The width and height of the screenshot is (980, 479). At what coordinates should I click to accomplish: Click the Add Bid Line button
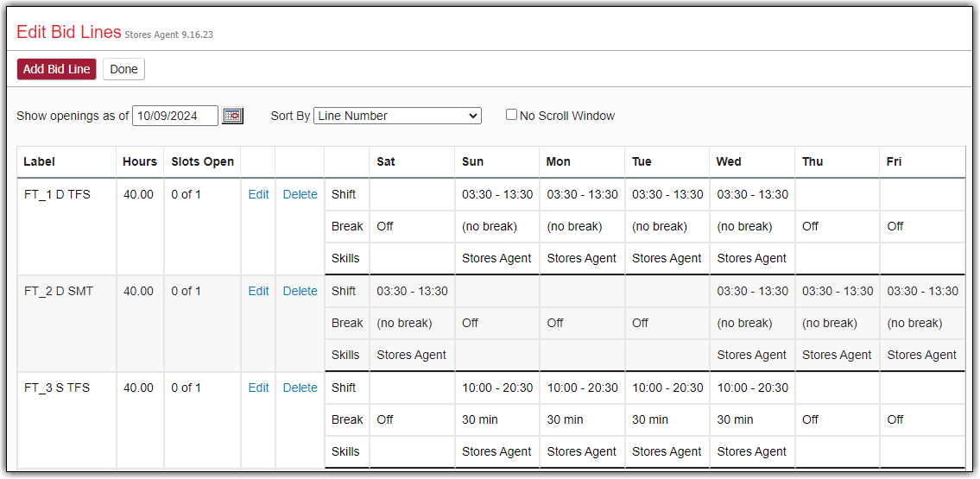pos(56,69)
